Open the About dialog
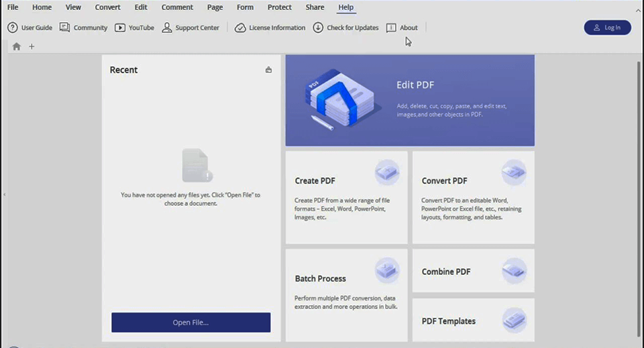This screenshot has height=348, width=644. pos(392,27)
